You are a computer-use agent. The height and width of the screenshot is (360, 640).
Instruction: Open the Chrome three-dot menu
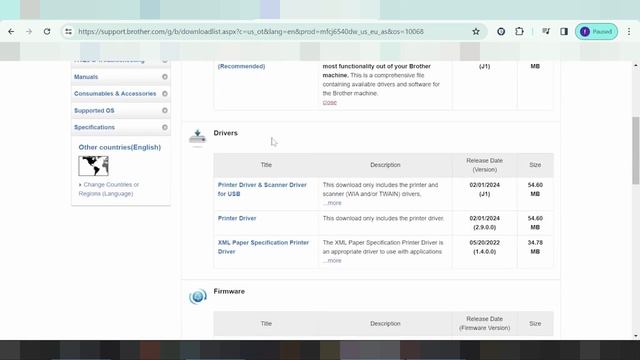[x=629, y=31]
